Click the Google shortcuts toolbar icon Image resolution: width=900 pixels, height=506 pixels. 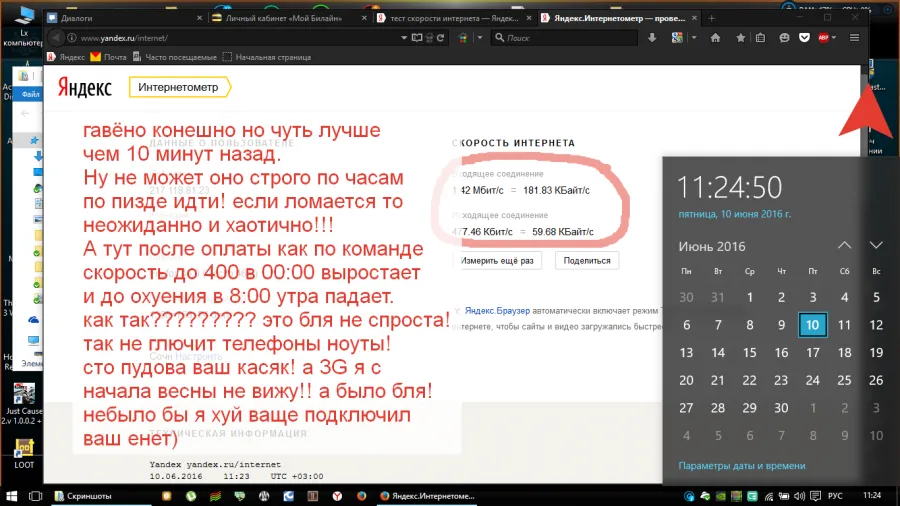click(x=677, y=38)
